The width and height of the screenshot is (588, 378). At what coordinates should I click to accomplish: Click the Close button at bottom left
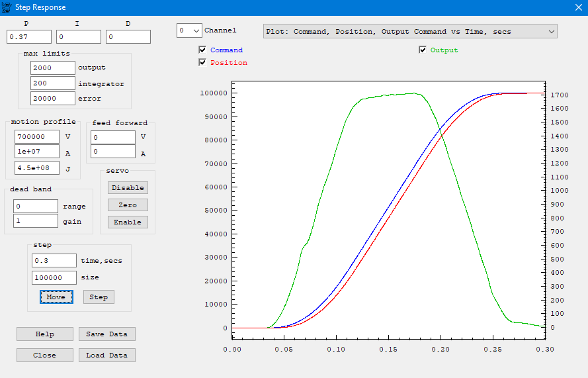tap(45, 355)
